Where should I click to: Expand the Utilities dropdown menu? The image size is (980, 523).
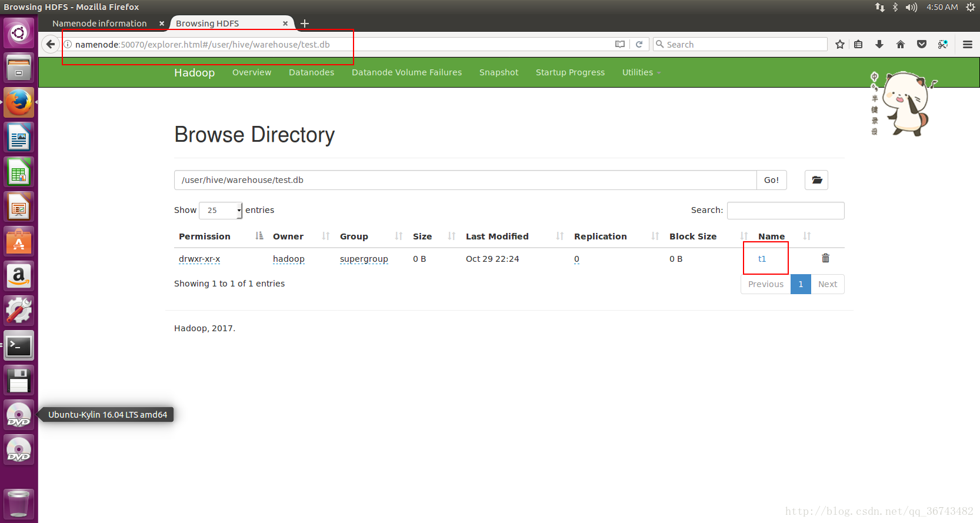[641, 72]
